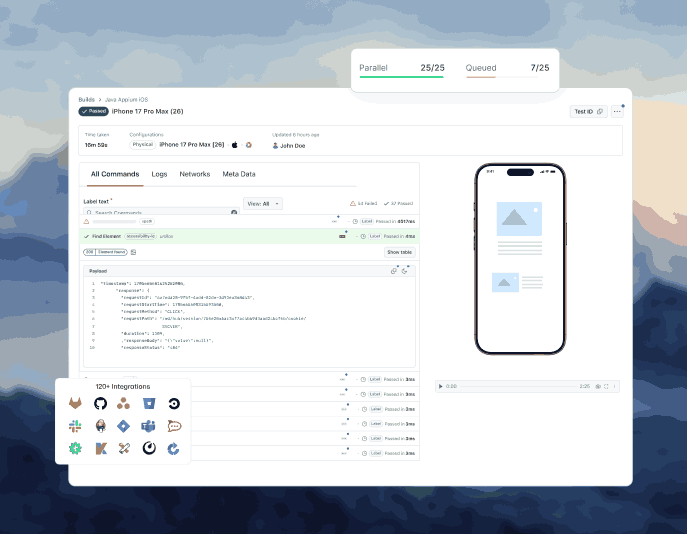Click the Microsoft Teams integration icon
Image resolution: width=687 pixels, height=534 pixels.
click(148, 426)
